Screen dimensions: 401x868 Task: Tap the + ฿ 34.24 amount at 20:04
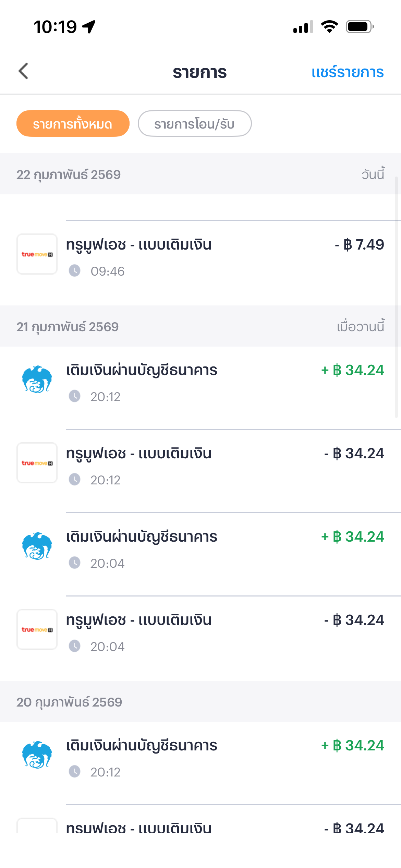352,537
